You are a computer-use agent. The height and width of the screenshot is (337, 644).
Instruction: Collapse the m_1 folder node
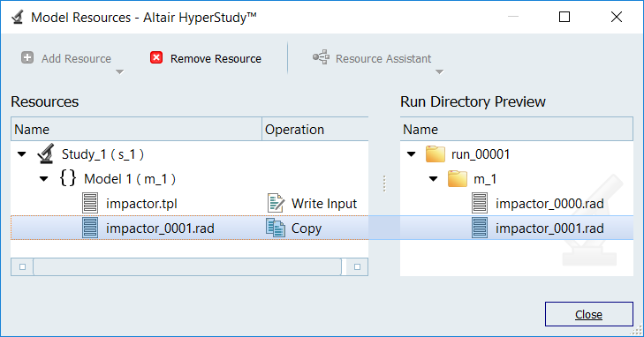[433, 179]
